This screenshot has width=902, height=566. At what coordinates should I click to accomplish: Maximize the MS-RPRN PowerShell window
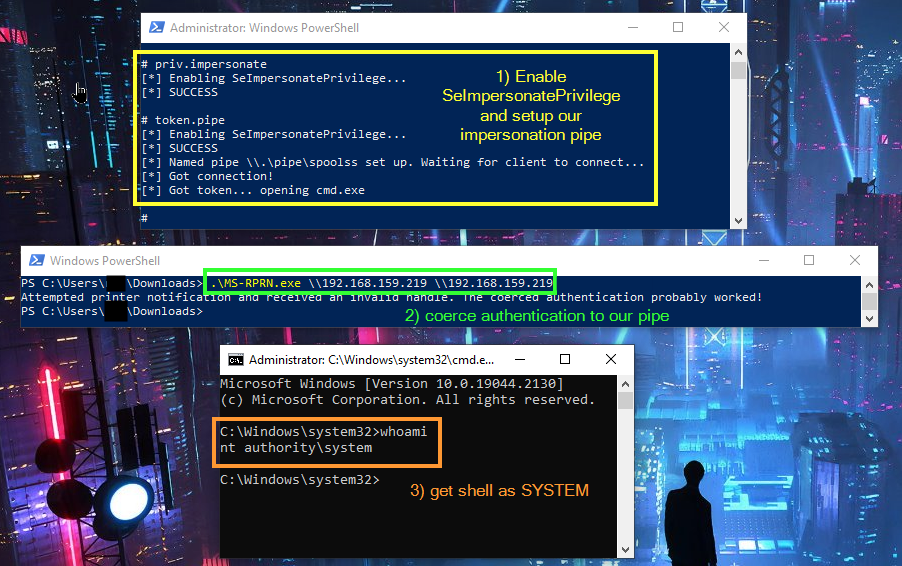[810, 261]
